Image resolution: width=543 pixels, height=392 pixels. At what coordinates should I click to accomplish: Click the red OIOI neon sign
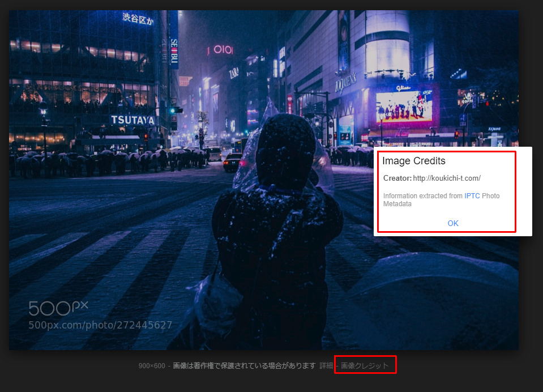[220, 50]
